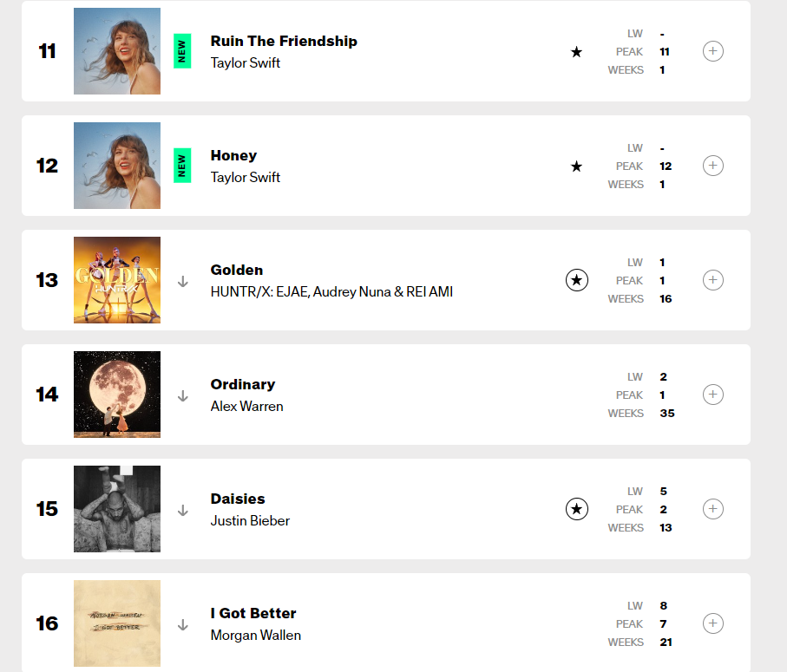Click I Got Better album thumbnail
Viewport: 787px width, 672px height.
click(x=117, y=623)
